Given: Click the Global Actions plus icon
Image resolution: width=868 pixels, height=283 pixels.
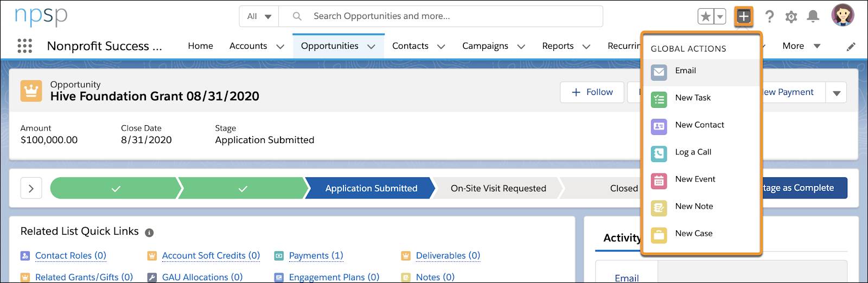Looking at the screenshot, I should 744,16.
